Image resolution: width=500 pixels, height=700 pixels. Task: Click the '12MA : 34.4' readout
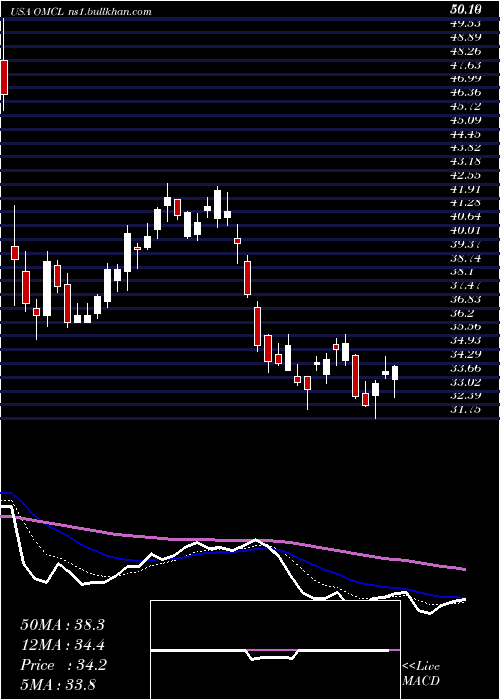[62, 645]
